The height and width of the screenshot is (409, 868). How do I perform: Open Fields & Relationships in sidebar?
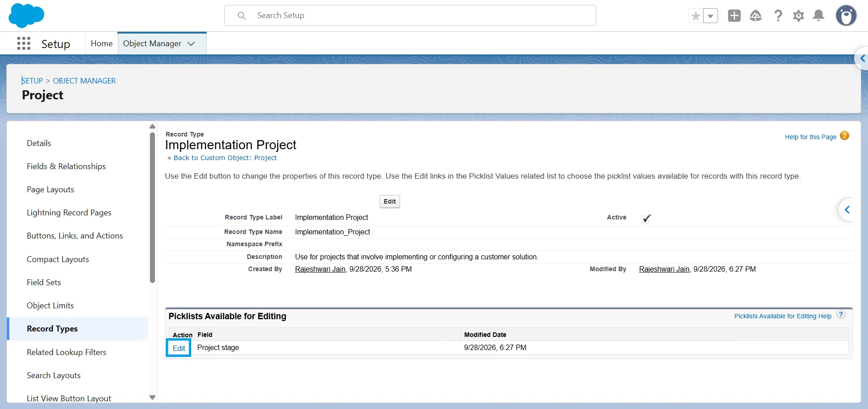(66, 166)
